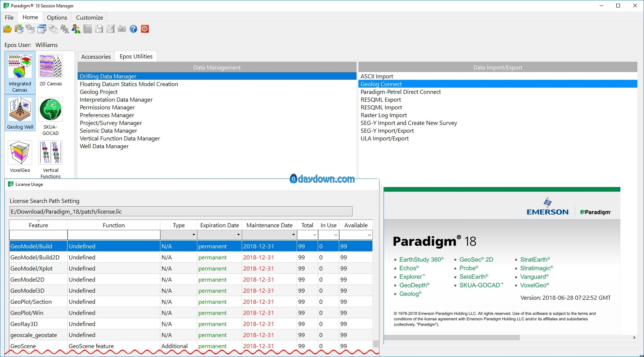644x357 pixels.
Task: Click the floppy disk save icon
Action: point(99,29)
